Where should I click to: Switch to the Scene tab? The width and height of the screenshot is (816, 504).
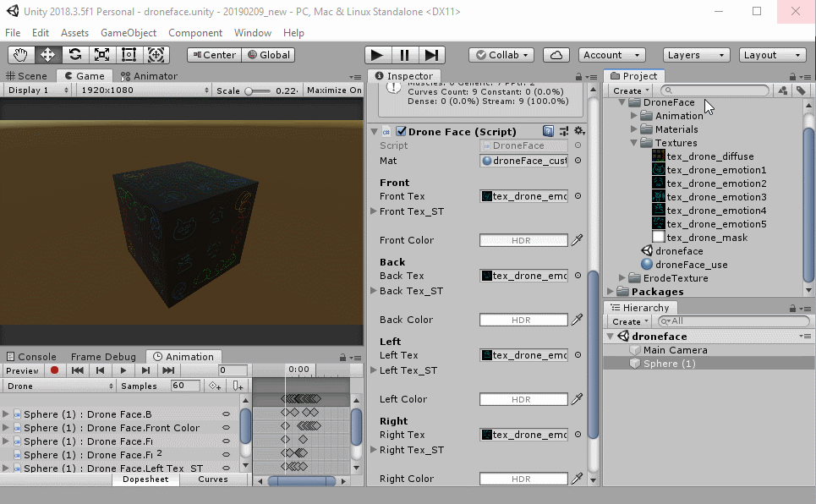(27, 76)
